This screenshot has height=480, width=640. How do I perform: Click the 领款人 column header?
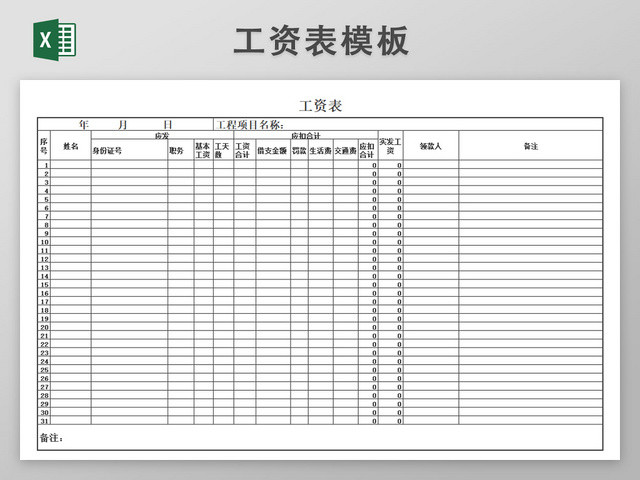431,146
